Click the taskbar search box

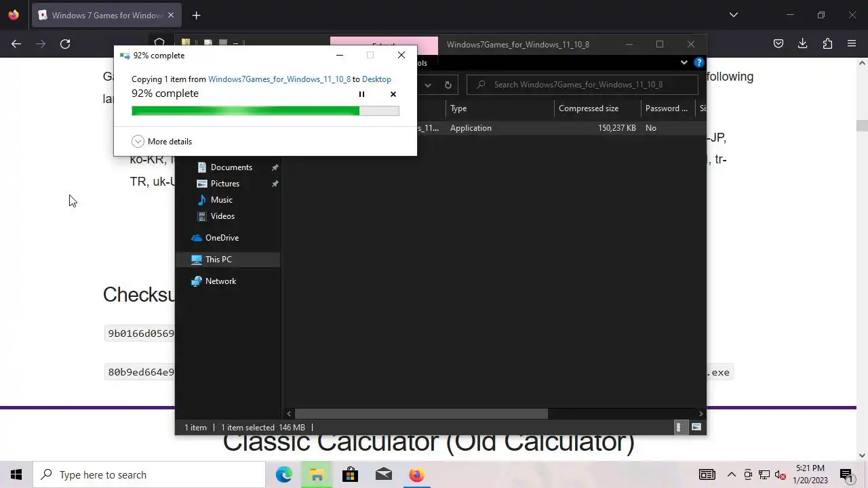149,474
